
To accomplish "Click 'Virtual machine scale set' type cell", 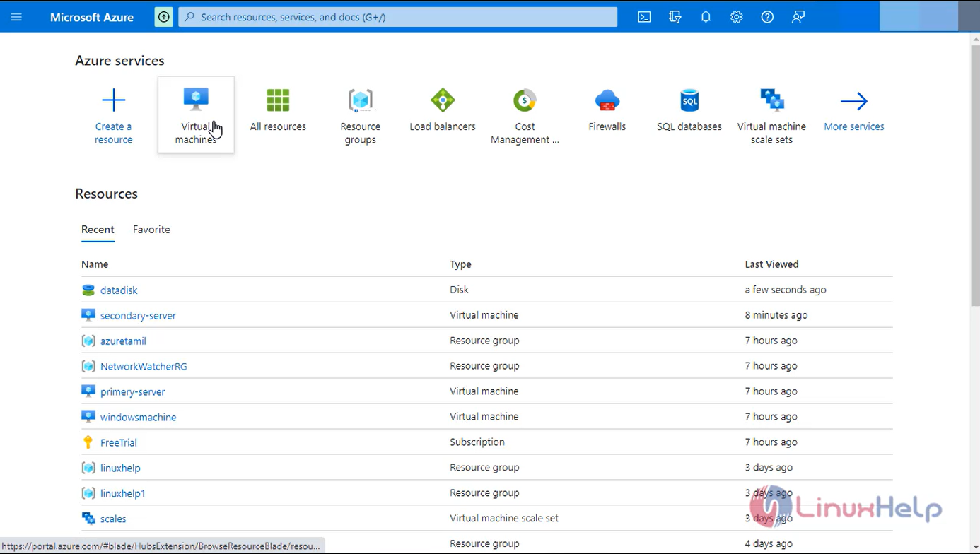I will [x=504, y=519].
